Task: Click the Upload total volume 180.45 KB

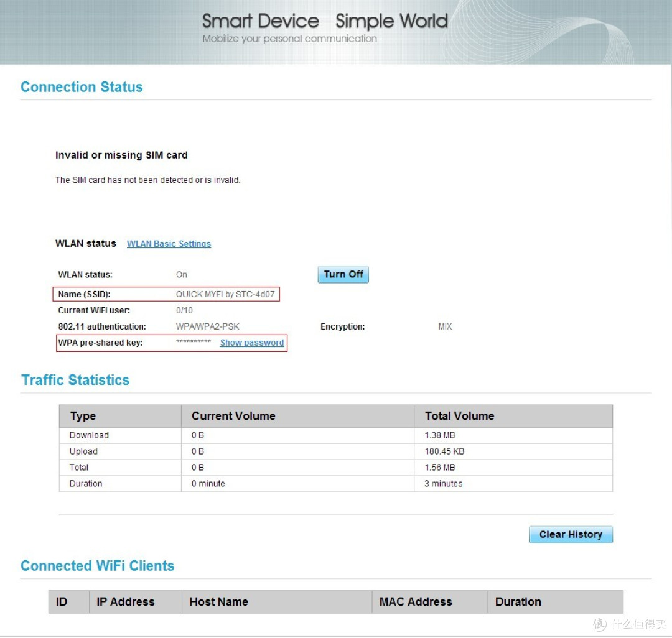Action: click(x=444, y=451)
